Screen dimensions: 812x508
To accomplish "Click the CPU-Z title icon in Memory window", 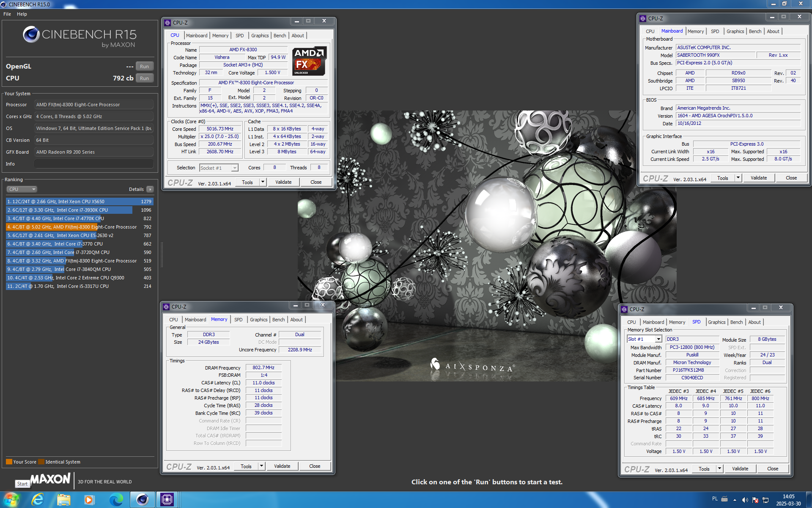I will click(167, 306).
